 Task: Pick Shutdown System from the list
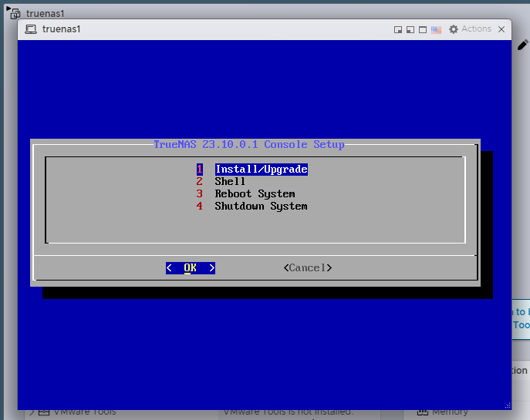coord(261,206)
